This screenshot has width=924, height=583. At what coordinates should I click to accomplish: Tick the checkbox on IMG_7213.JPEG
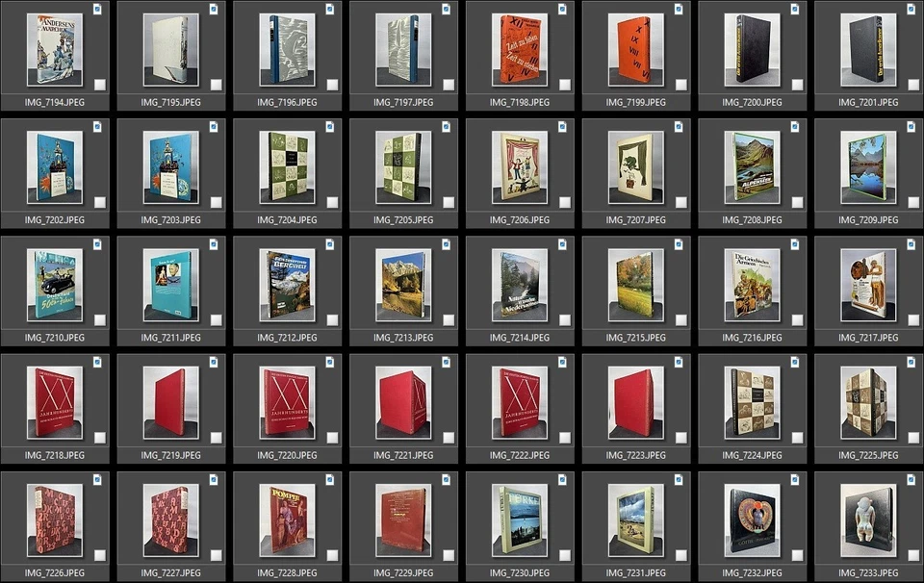[x=449, y=320]
